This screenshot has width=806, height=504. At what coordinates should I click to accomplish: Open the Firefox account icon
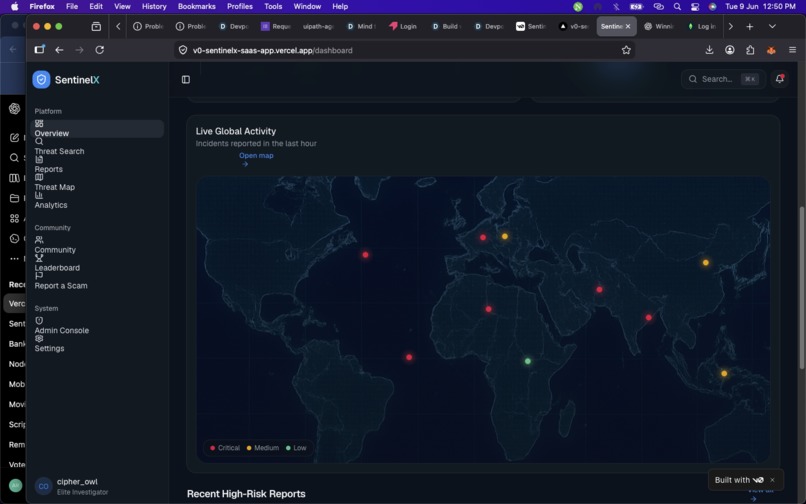pos(730,50)
